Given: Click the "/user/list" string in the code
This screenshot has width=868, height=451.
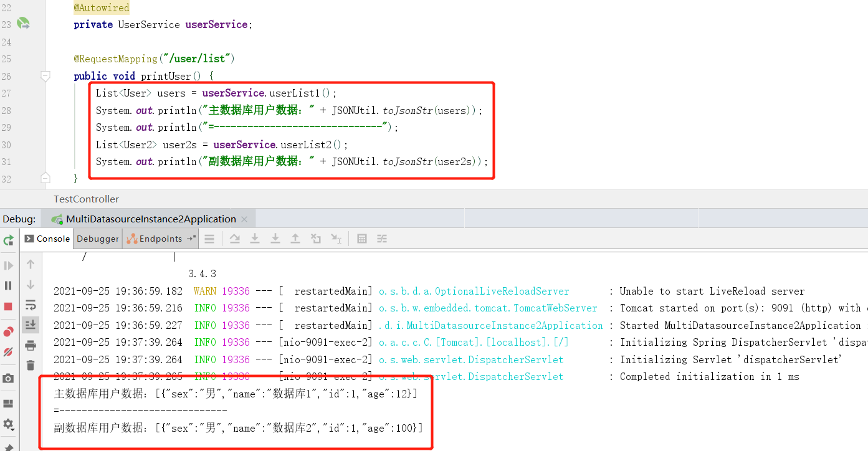Looking at the screenshot, I should (x=196, y=59).
